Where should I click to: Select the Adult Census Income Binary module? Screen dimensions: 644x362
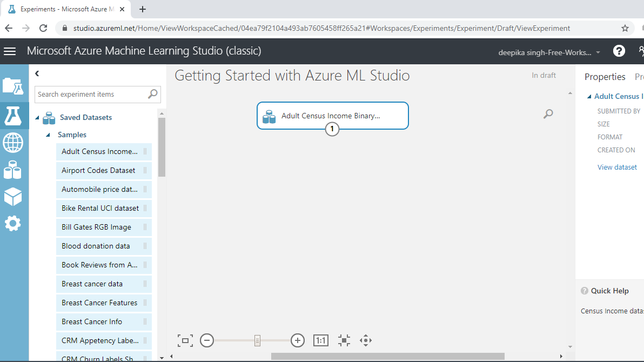pyautogui.click(x=333, y=116)
